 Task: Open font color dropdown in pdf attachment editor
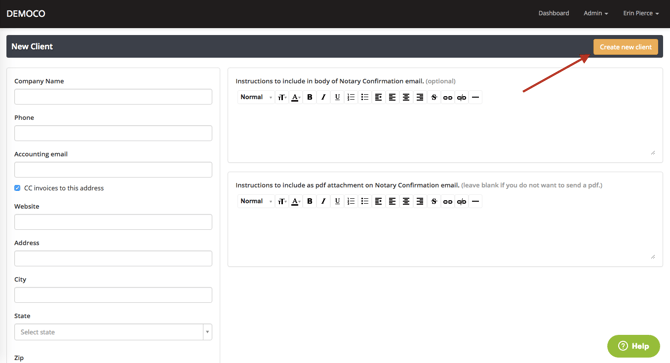pos(296,201)
